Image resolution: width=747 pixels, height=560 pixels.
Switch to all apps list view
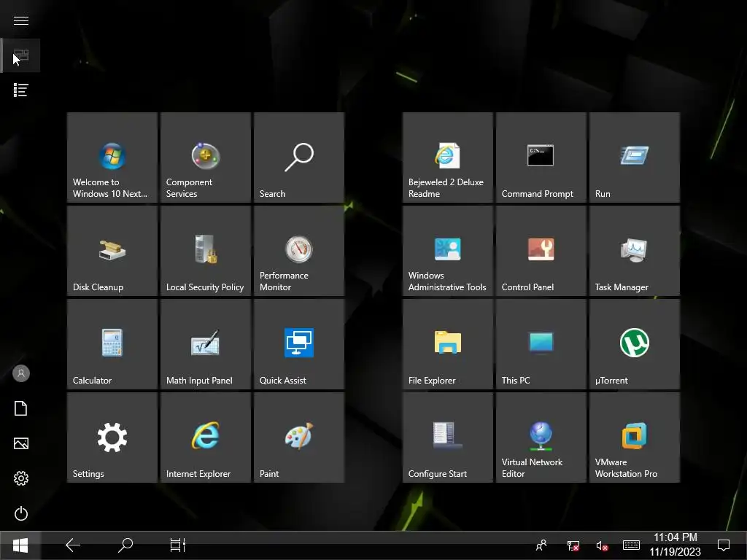21,90
